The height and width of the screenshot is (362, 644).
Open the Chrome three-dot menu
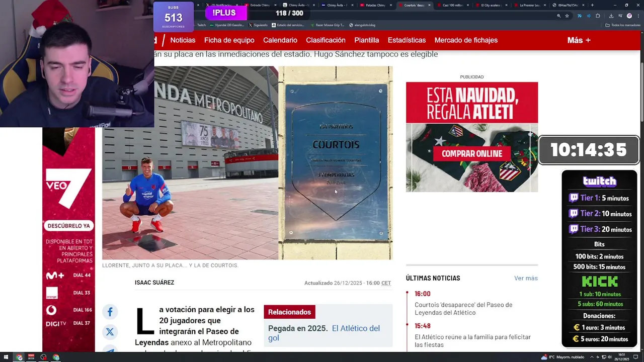[x=638, y=16]
